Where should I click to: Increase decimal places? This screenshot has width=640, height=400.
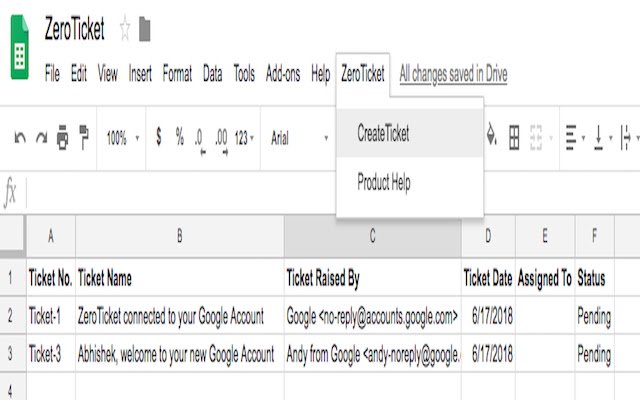point(222,141)
